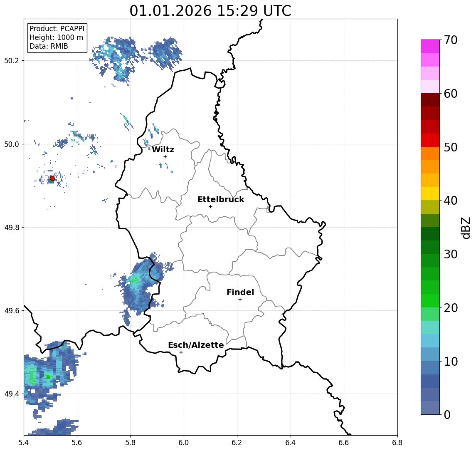Click the turquoise colorbar segment below 20
The image size is (476, 451).
tap(430, 327)
